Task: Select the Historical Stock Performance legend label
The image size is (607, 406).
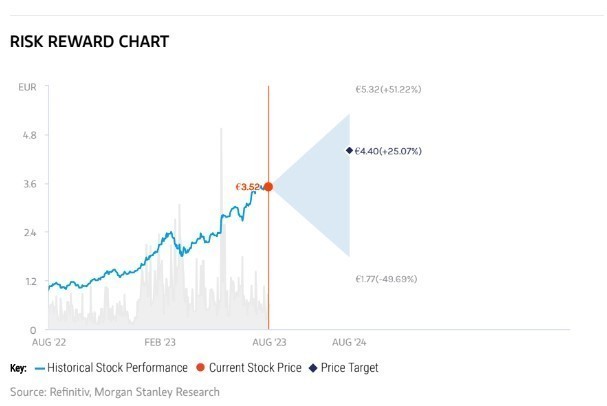Action: 117,368
